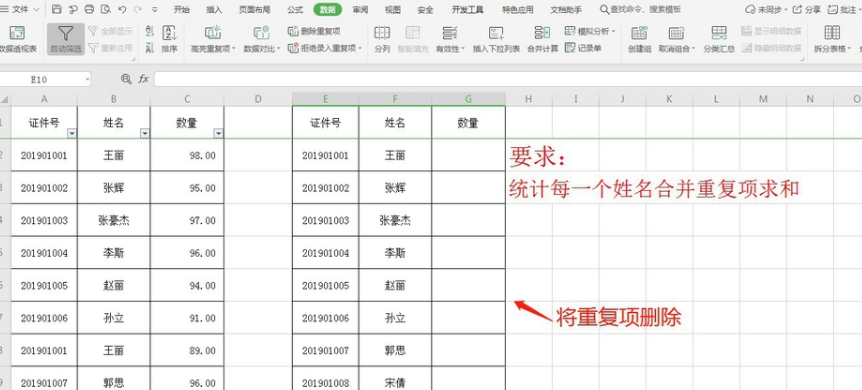
Task: Select column H header
Action: click(528, 99)
